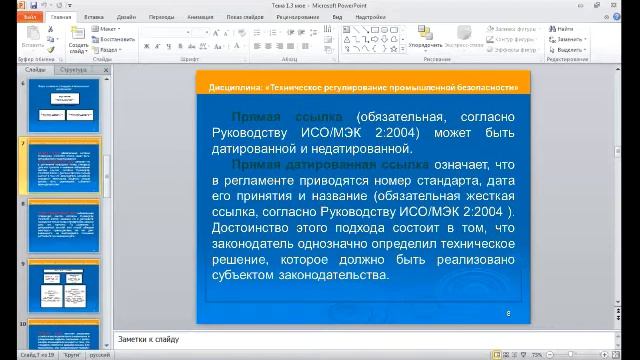Click the bulleted list icon

[257, 33]
